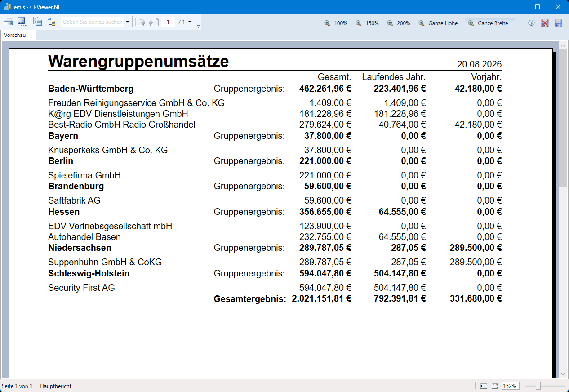The image size is (569, 392).
Task: Click value 462.261,96 € for Baden-Württemberg
Action: 325,89
